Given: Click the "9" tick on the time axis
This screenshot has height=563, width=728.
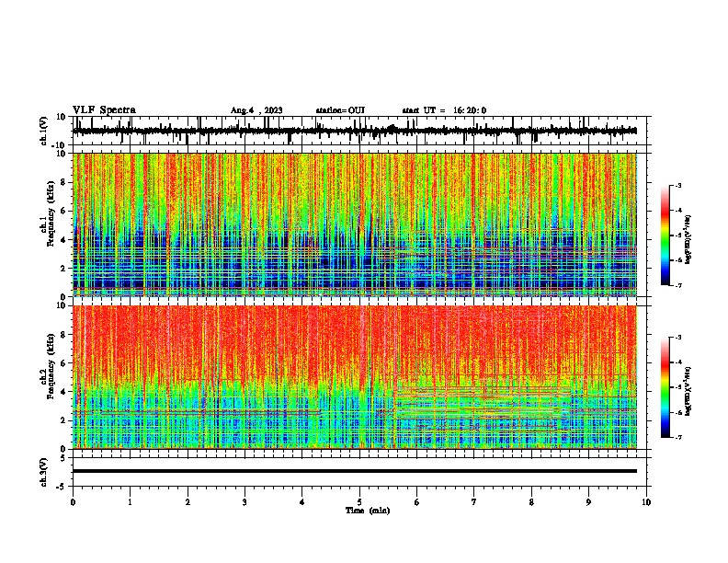Looking at the screenshot, I should [x=588, y=502].
